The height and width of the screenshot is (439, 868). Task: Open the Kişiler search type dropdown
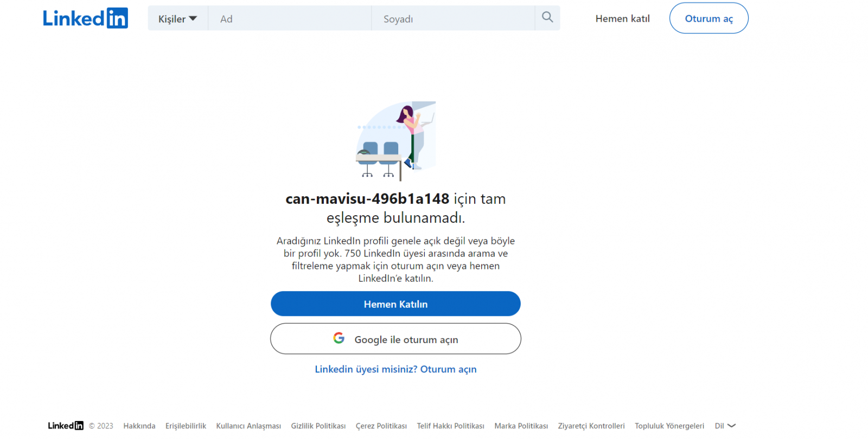click(x=177, y=18)
